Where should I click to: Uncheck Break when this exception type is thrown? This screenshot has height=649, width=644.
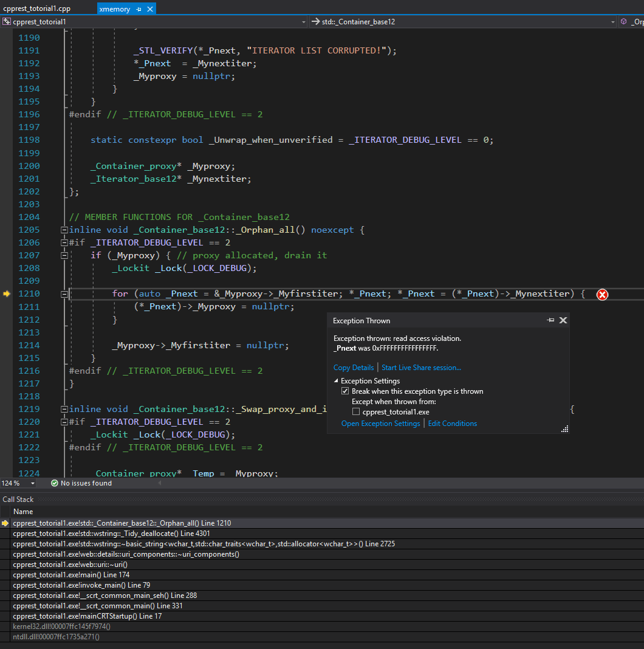(346, 391)
